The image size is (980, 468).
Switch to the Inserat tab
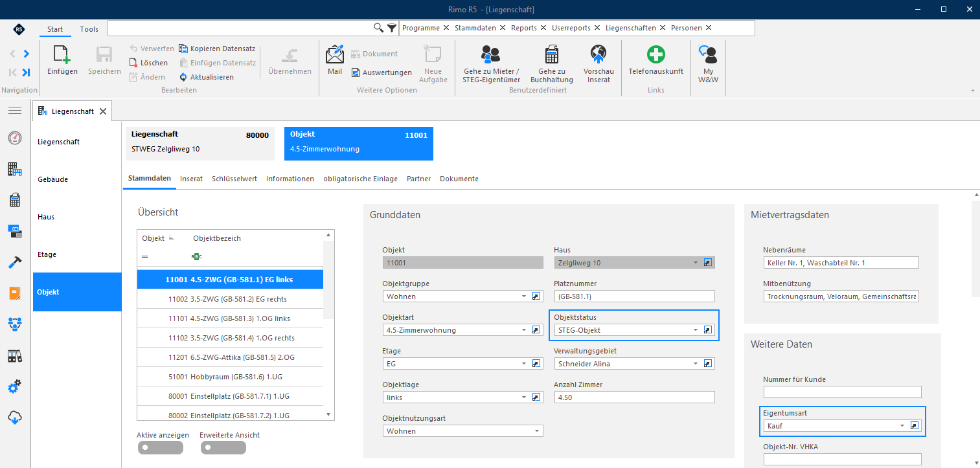(x=191, y=179)
